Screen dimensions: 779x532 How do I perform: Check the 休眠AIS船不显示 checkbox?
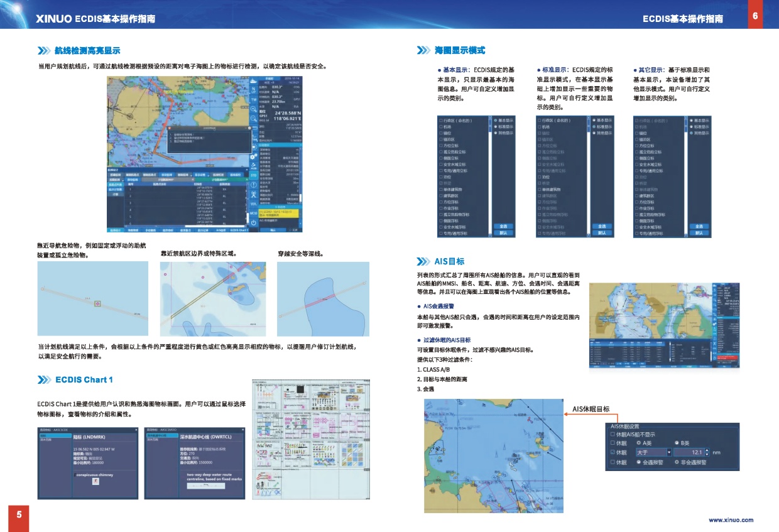tap(613, 434)
